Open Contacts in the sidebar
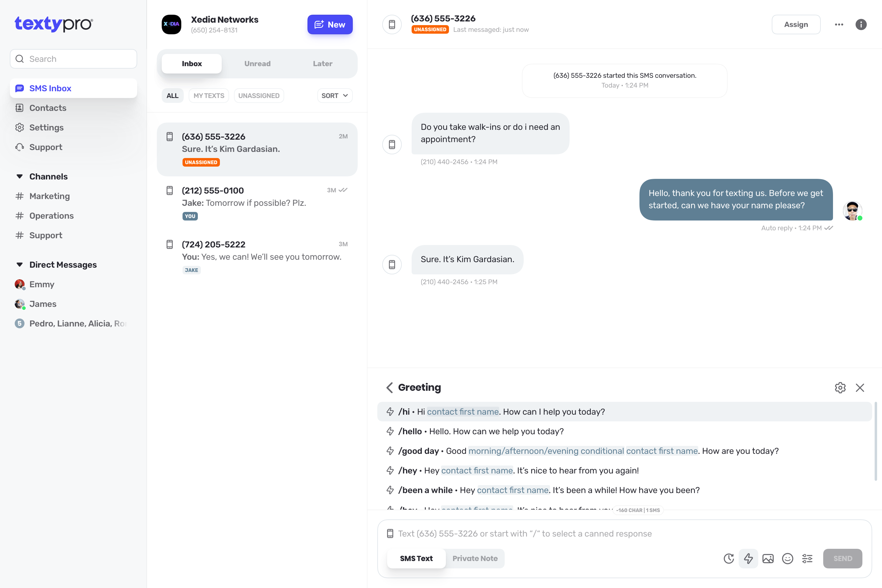The height and width of the screenshot is (588, 882). coord(48,108)
